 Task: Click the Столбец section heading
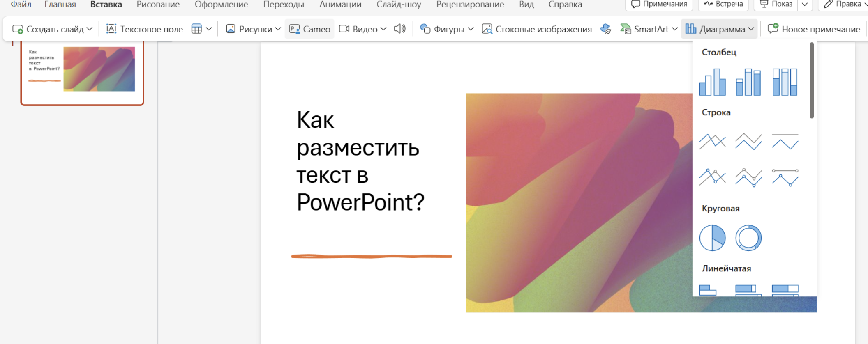[x=719, y=52]
